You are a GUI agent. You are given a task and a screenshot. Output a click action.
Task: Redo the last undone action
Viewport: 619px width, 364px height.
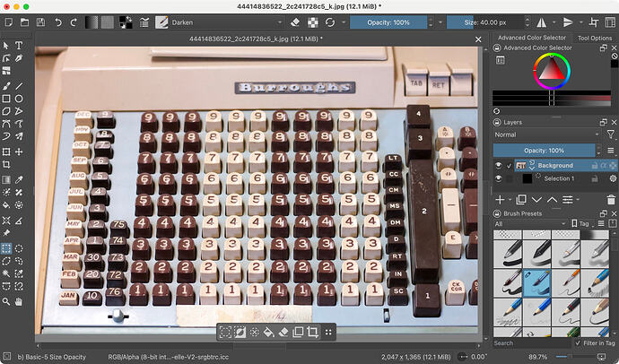pos(74,22)
